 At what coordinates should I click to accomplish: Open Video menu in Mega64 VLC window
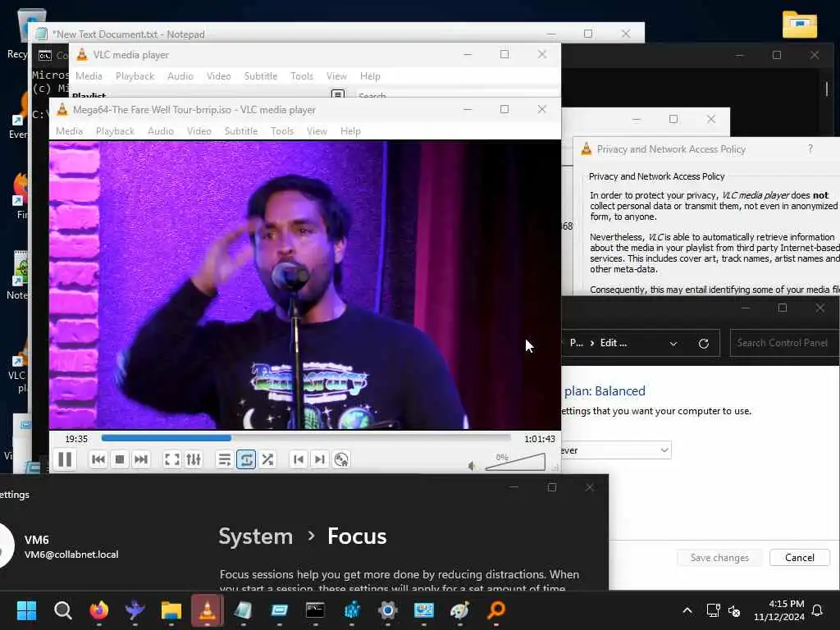199,131
